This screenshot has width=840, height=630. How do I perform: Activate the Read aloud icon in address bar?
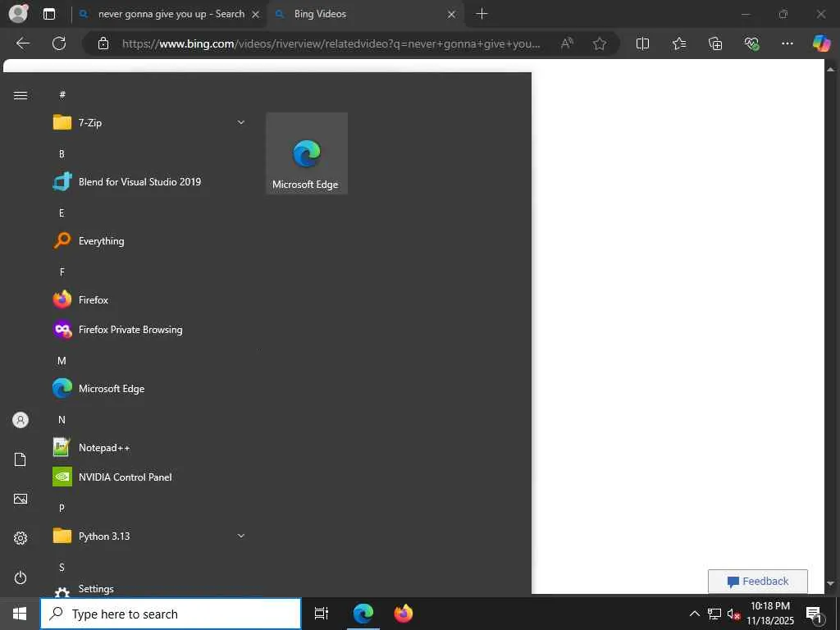[x=567, y=43]
